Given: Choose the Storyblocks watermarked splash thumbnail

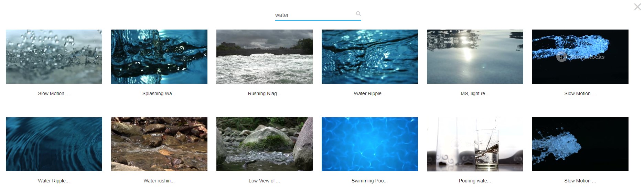Looking at the screenshot, I should pos(580,57).
